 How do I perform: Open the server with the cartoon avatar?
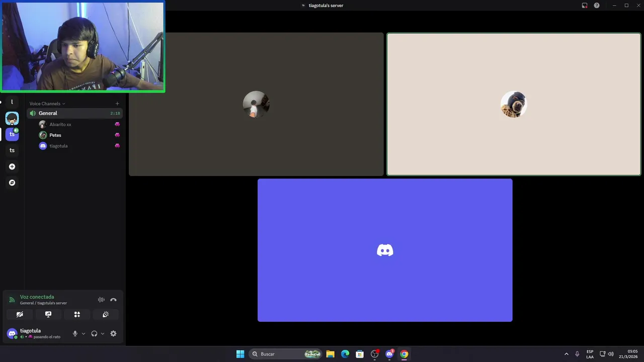[x=12, y=118]
